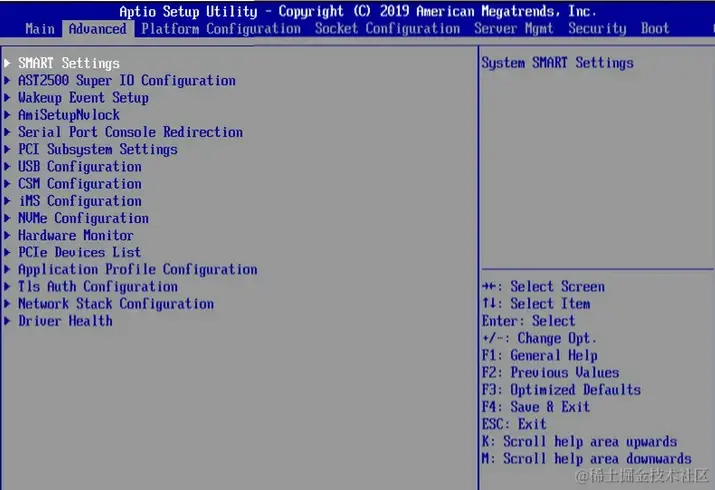Click 'F3: Optimized Defaults' hint
Viewport: 715px width, 490px height.
(x=561, y=390)
